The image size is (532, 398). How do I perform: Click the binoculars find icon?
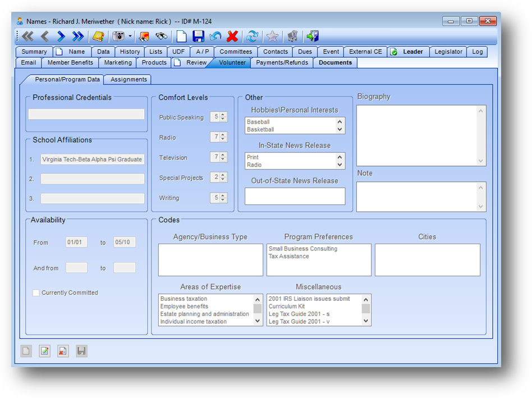[162, 36]
